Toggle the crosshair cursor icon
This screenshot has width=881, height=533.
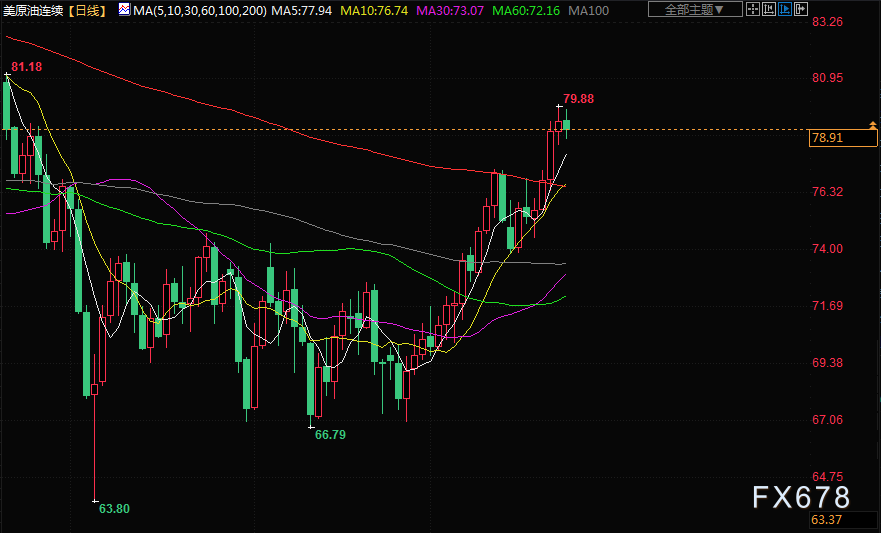(x=753, y=9)
